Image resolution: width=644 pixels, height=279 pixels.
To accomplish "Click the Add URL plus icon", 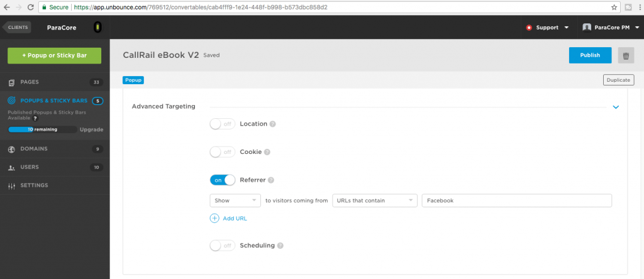I will pos(214,218).
